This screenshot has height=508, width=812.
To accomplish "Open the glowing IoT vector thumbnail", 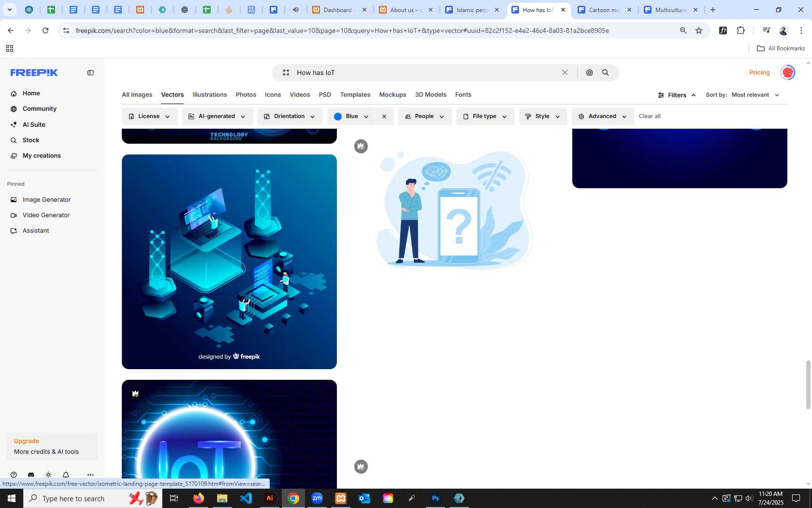I will click(x=229, y=434).
